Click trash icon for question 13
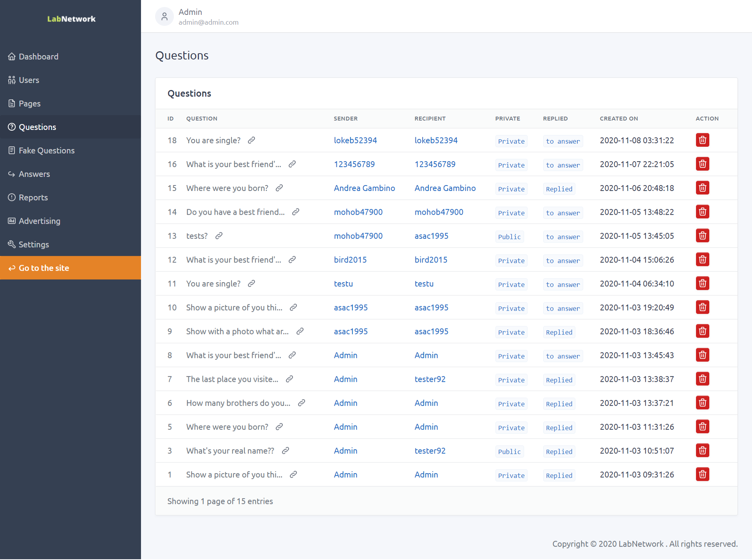Image resolution: width=752 pixels, height=560 pixels. click(x=702, y=236)
